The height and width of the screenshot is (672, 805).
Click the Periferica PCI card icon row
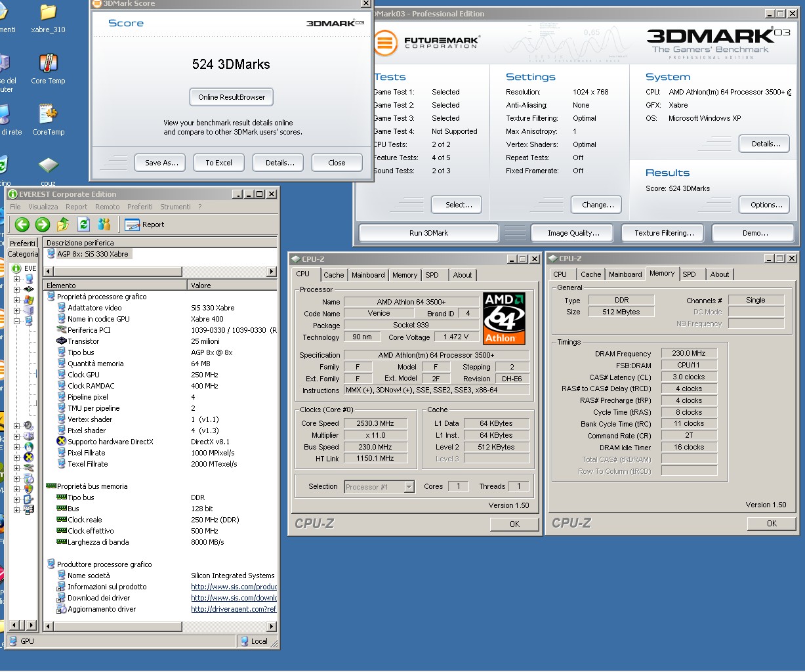click(62, 330)
